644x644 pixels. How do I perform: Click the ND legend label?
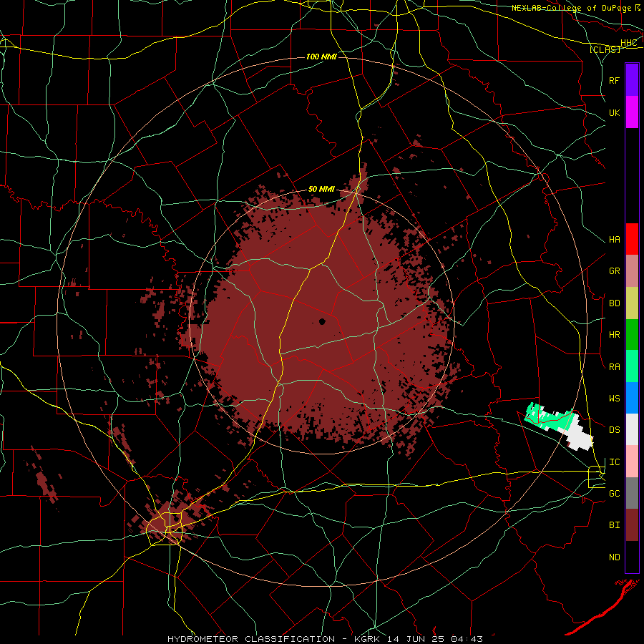click(615, 557)
